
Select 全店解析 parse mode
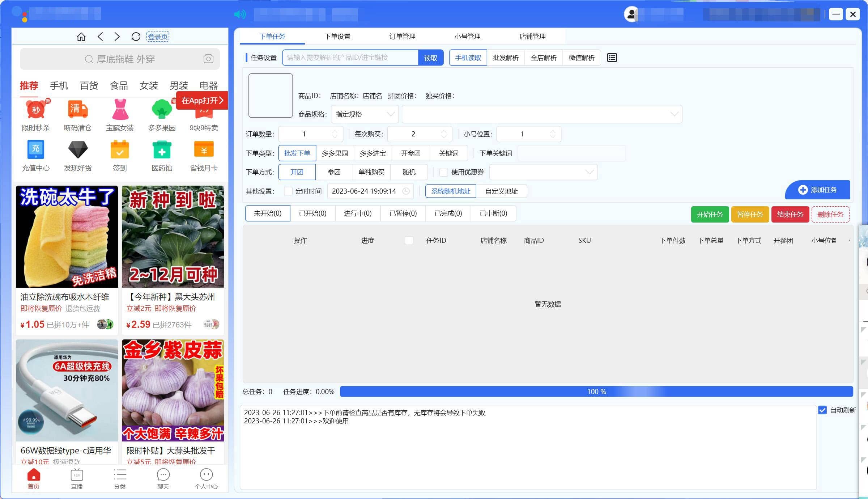[544, 58]
